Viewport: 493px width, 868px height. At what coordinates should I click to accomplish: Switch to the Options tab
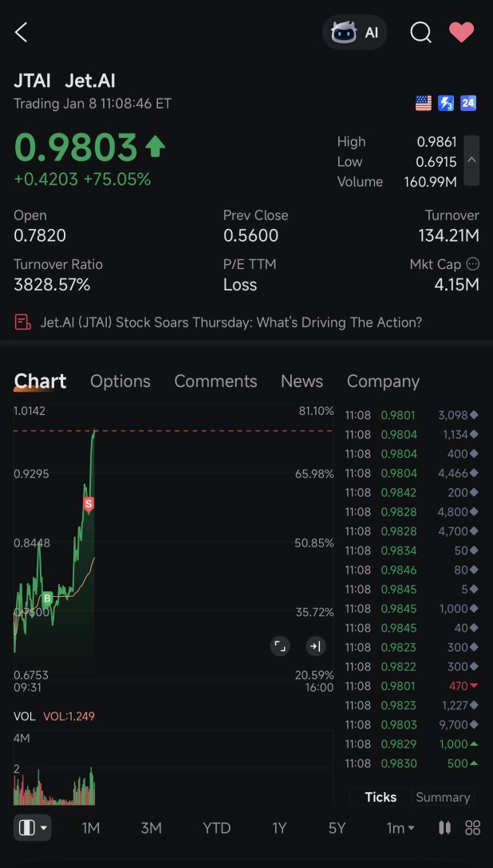(120, 381)
